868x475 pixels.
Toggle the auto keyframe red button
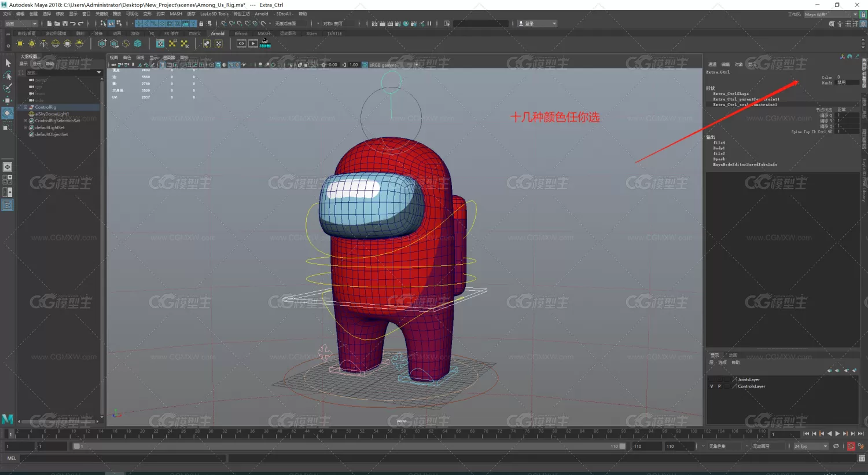pyautogui.click(x=851, y=447)
